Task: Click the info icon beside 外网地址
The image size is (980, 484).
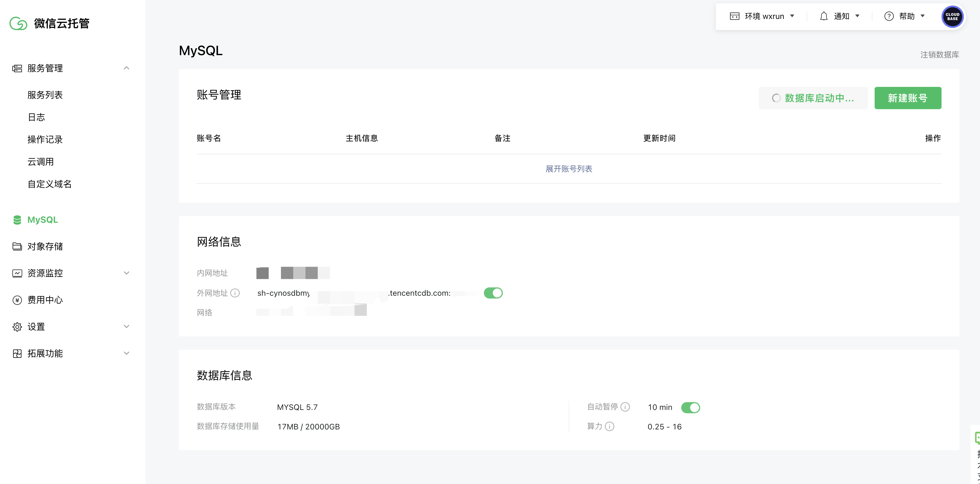Action: point(235,293)
